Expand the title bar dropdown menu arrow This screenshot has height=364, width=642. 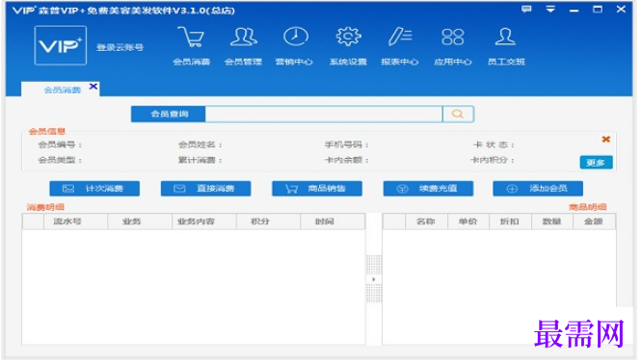550,9
